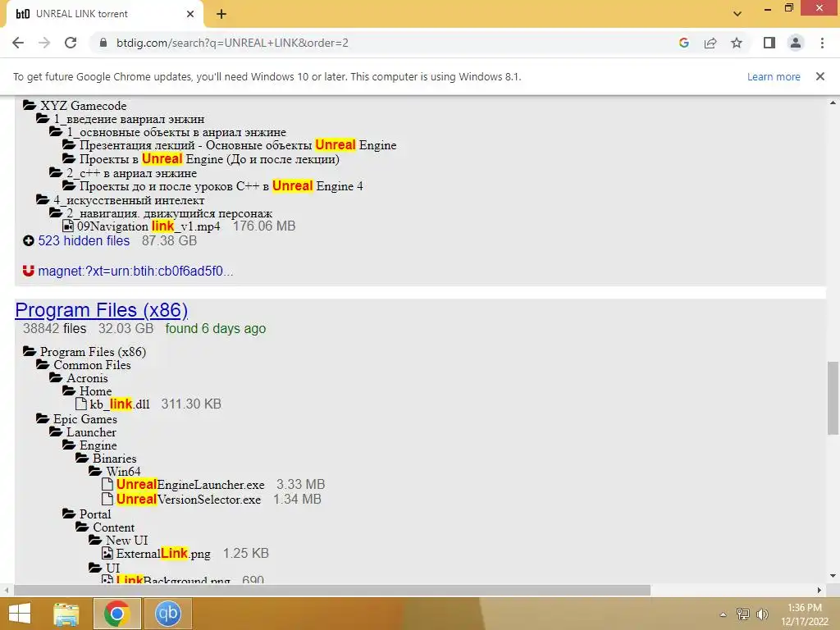Expand the 523 hidden files plus icon
840x630 pixels.
pyautogui.click(x=29, y=241)
